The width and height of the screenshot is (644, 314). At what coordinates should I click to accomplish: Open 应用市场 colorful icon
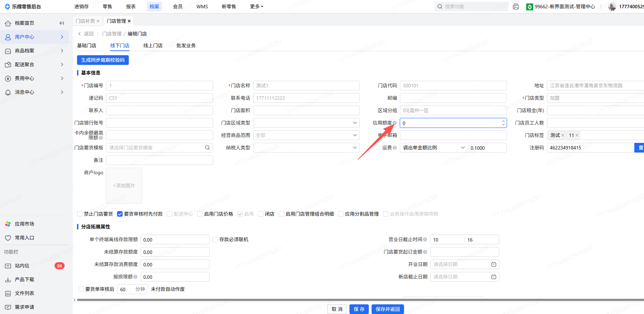coord(8,224)
